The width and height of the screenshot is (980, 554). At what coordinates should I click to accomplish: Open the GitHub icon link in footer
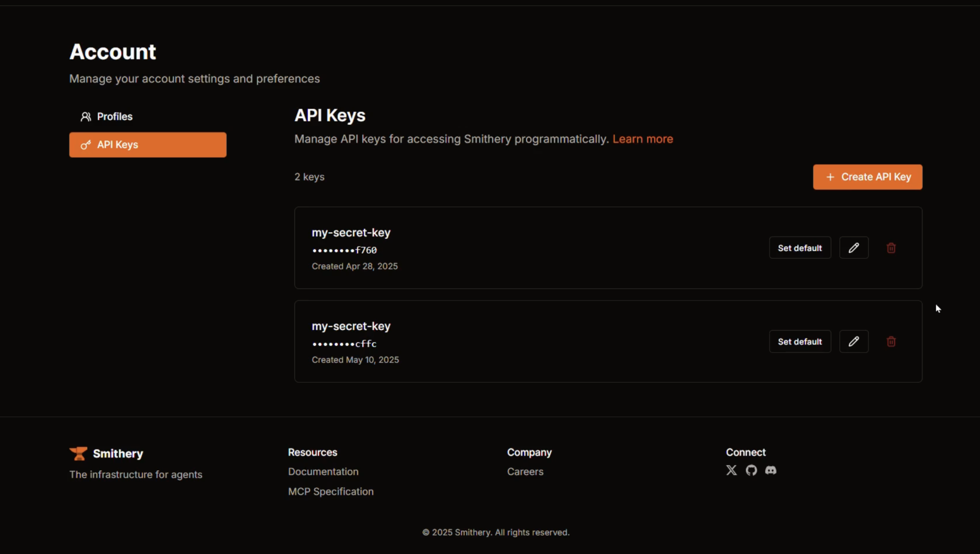click(751, 470)
